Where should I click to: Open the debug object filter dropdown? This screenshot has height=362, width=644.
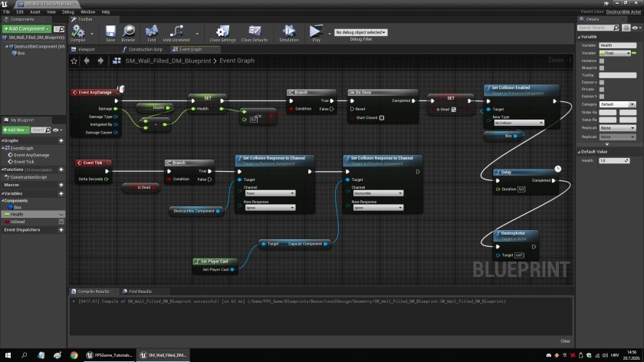point(360,32)
